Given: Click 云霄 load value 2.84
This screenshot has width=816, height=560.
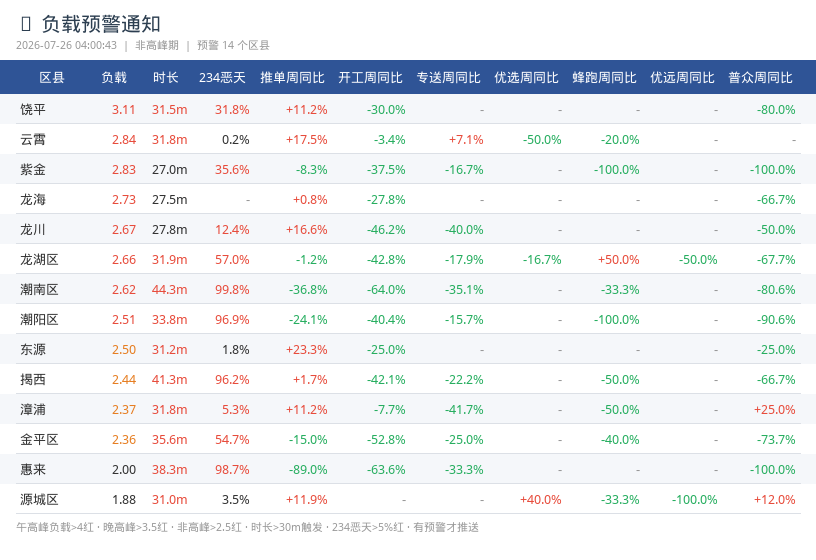Looking at the screenshot, I should tap(124, 140).
